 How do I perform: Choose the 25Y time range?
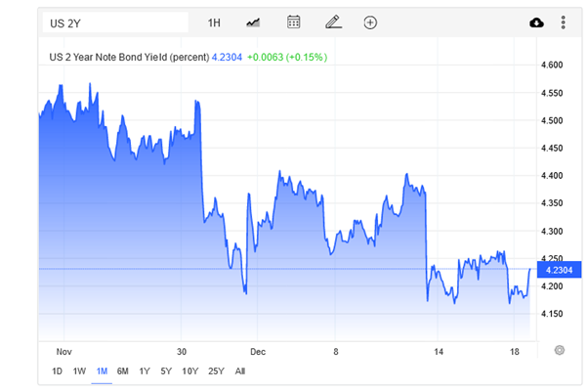[x=215, y=371]
